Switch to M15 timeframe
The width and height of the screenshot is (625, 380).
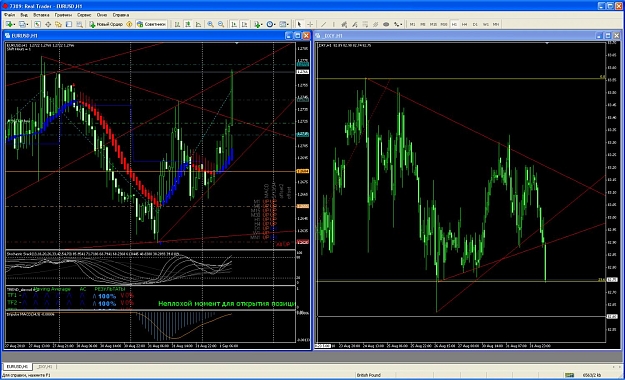click(x=433, y=24)
